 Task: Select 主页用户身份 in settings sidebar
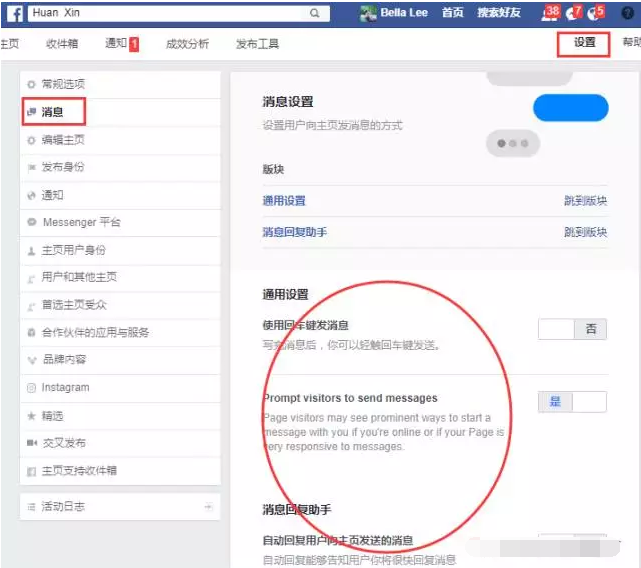pos(120,250)
